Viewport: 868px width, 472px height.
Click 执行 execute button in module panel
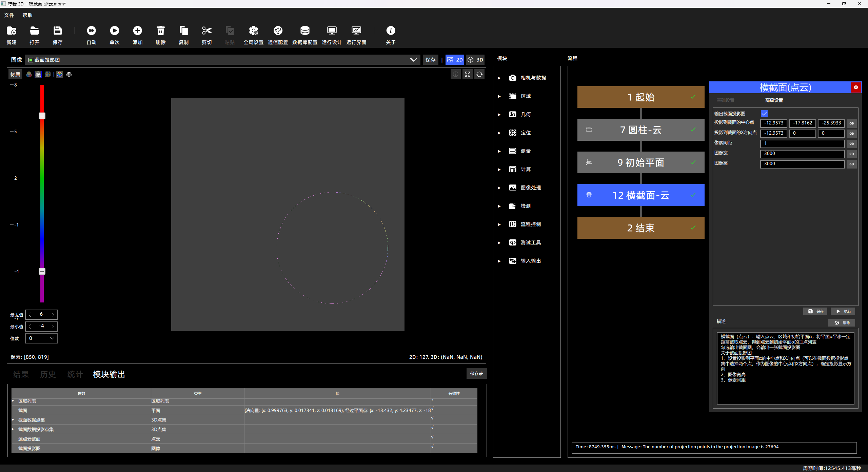click(x=843, y=311)
